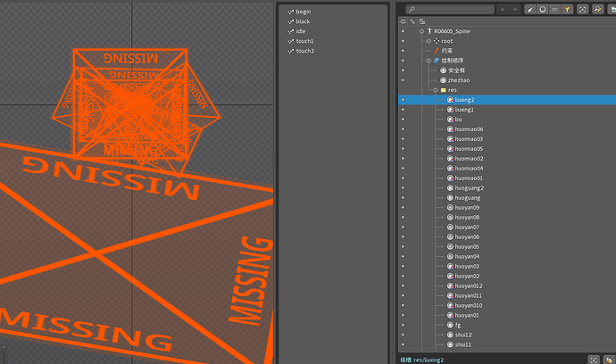Click the center-on-selection icon in top toolbar
Screen dimensions: 616x364
(583, 9)
